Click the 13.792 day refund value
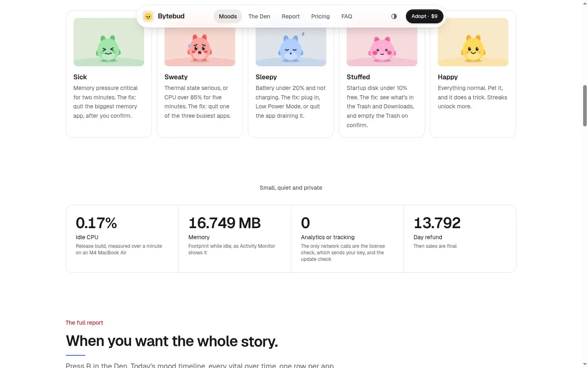This screenshot has width=588, height=368. click(437, 223)
